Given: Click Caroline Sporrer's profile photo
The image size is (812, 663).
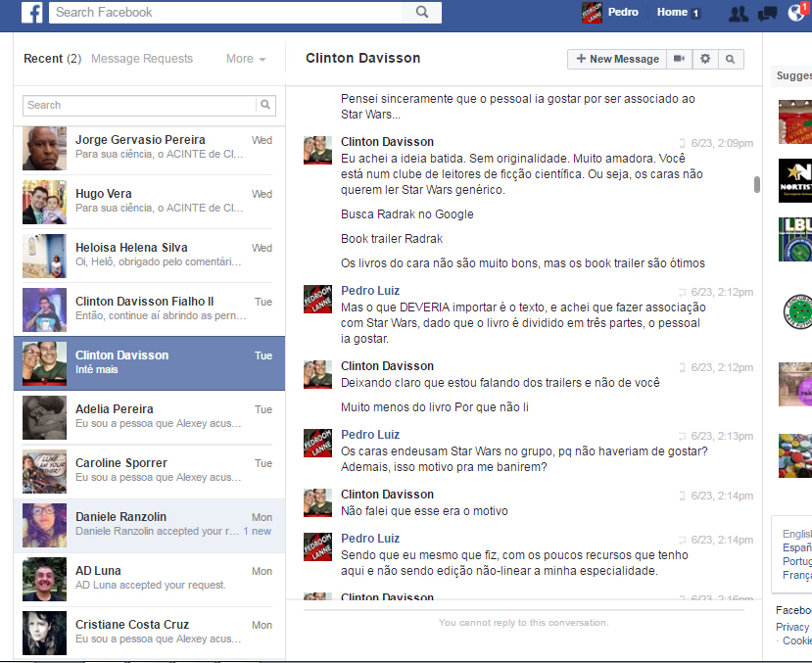Looking at the screenshot, I should tap(44, 471).
